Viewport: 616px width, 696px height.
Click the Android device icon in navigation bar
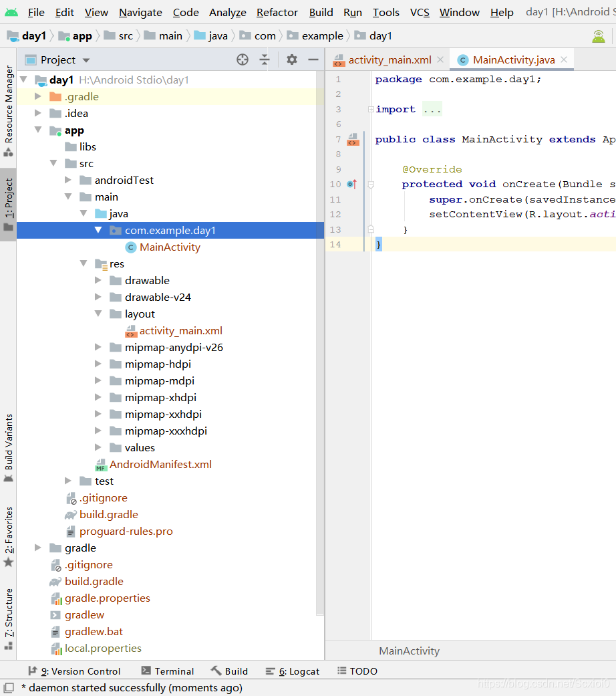pyautogui.click(x=599, y=36)
